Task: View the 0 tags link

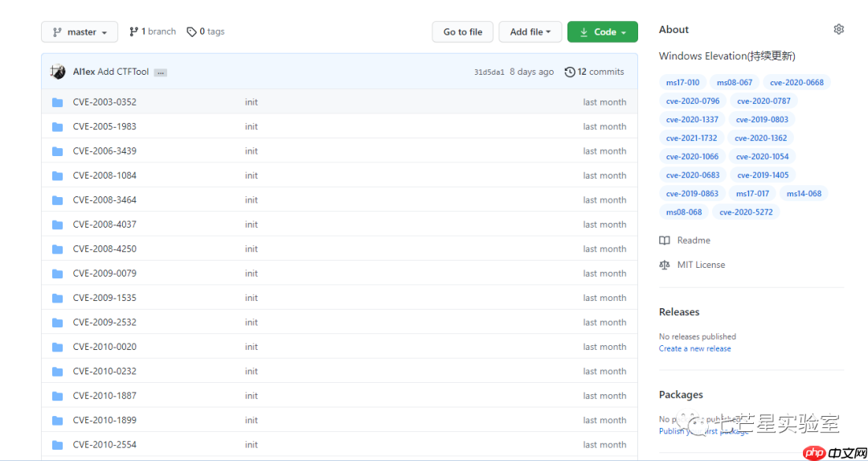Action: [x=206, y=31]
